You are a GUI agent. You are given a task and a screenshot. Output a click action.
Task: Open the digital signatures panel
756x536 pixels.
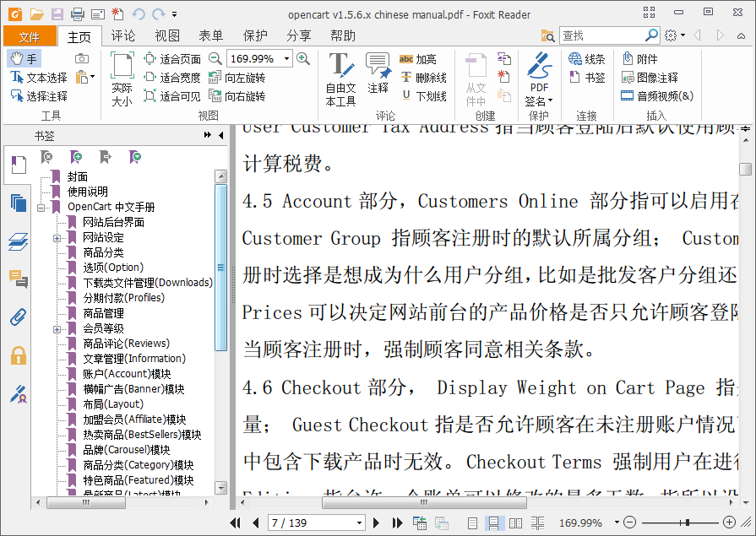point(19,394)
